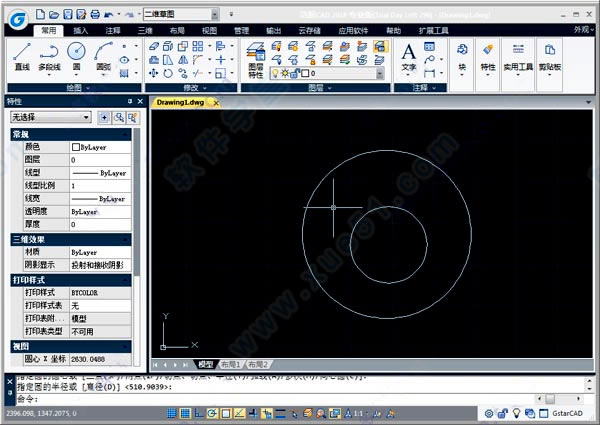Select the Line (直线) drawing tool
Image resolution: width=600 pixels, height=425 pixels.
22,57
